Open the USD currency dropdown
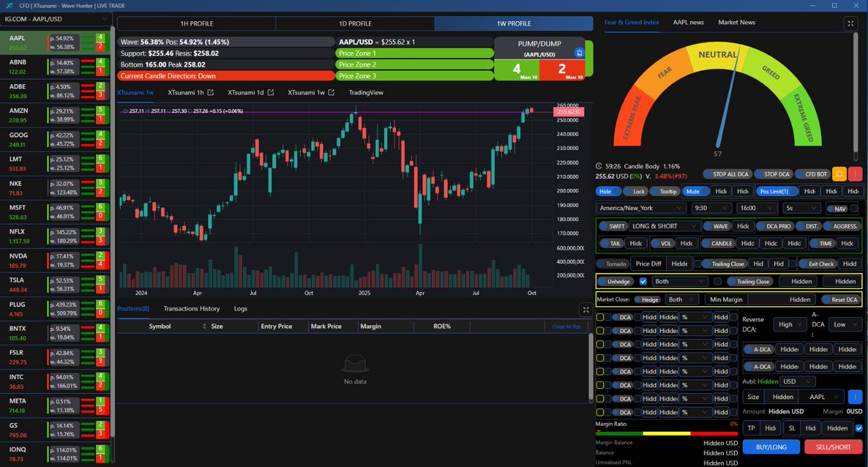 tap(799, 381)
